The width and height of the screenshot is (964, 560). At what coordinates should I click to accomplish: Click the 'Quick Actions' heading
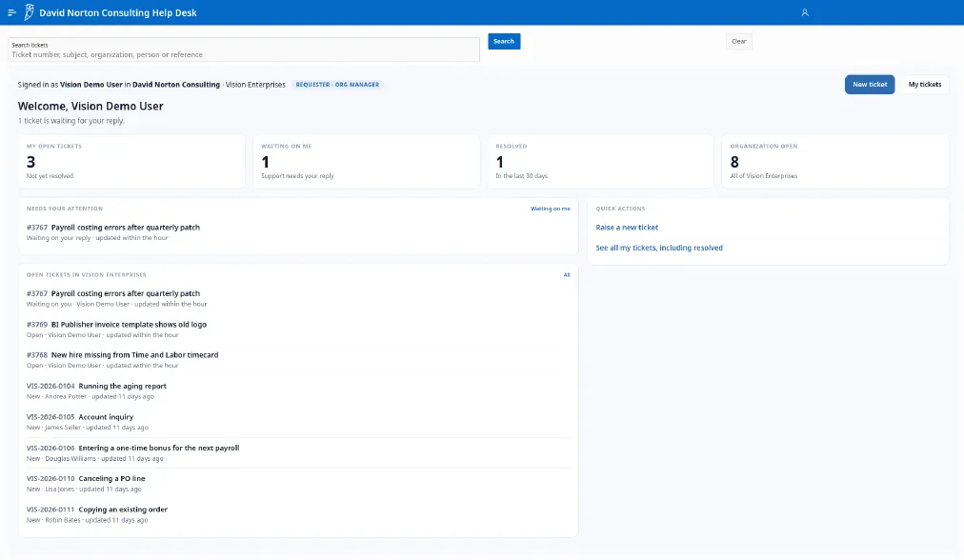[x=620, y=209]
